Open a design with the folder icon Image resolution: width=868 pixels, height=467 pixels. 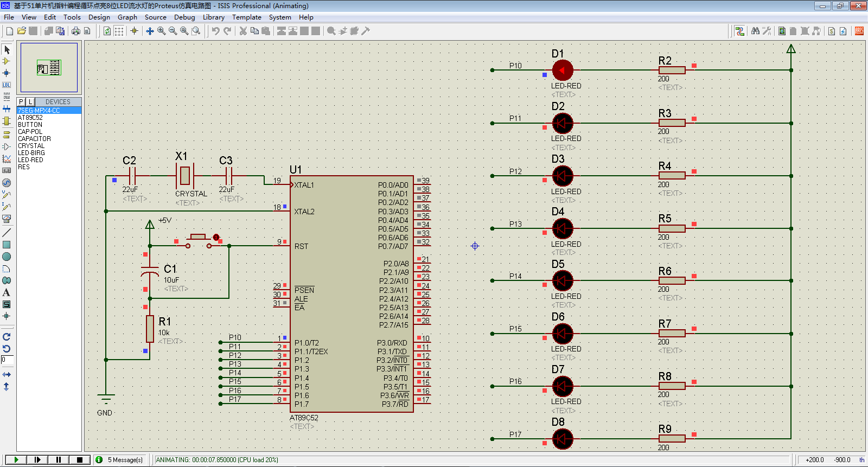coord(22,31)
